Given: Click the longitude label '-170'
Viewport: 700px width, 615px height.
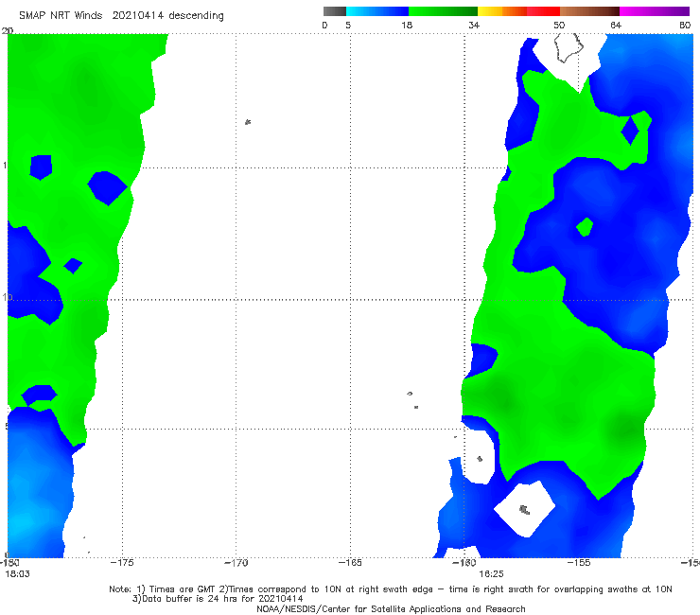Looking at the screenshot, I should tap(236, 563).
